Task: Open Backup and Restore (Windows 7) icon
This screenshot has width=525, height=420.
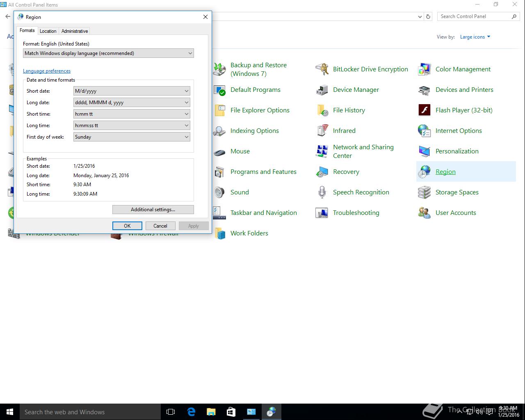Action: pyautogui.click(x=219, y=69)
